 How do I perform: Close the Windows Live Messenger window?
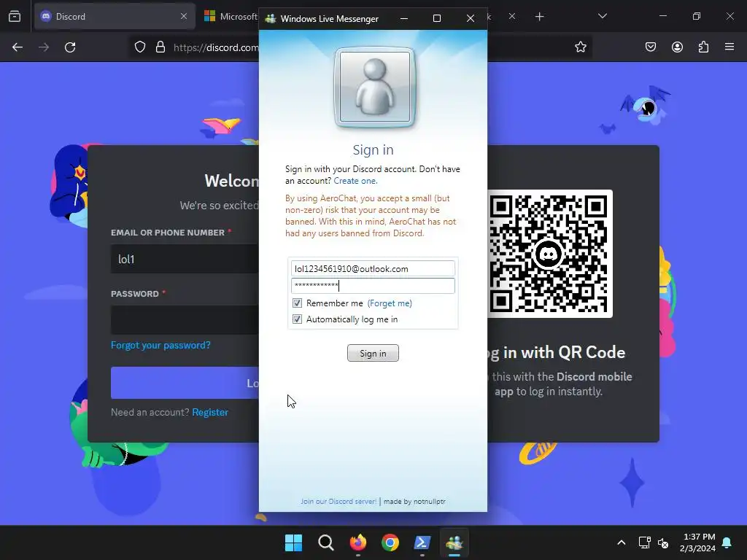471,18
